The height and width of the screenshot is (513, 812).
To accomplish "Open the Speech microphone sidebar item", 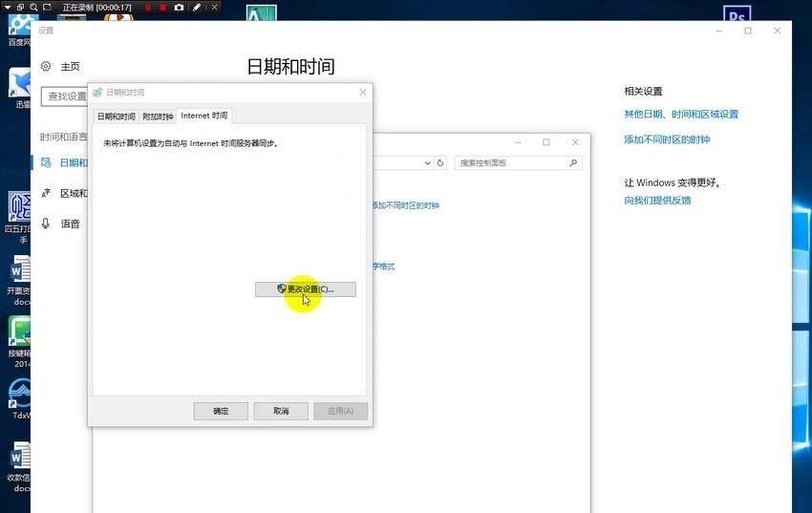I will point(46,224).
